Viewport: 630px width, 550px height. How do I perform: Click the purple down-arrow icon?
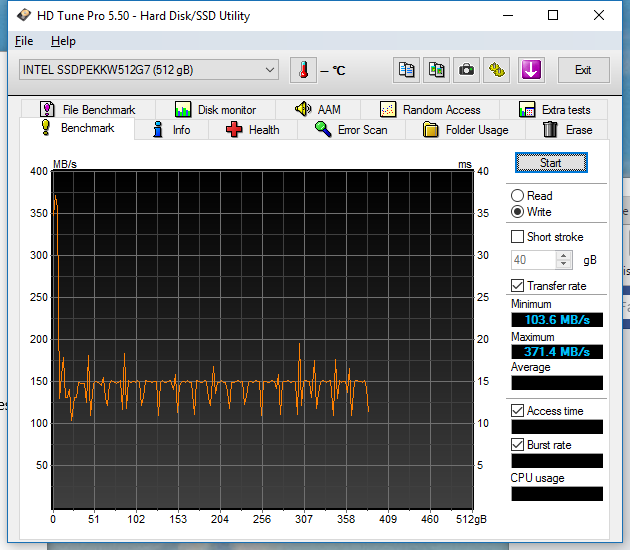coord(530,70)
